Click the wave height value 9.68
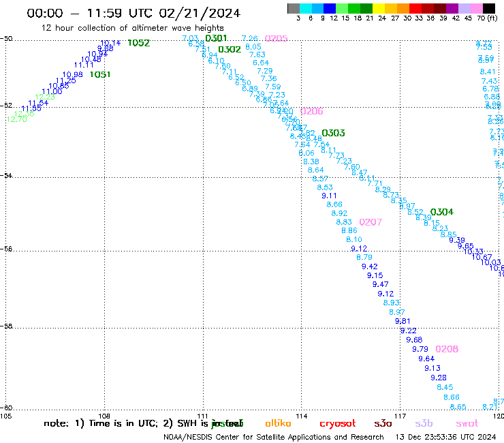 click(x=414, y=339)
